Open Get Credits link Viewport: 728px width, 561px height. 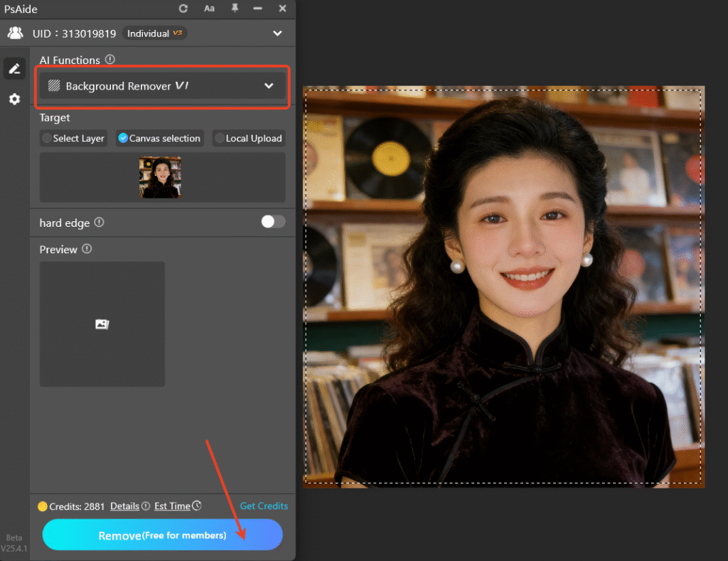264,506
